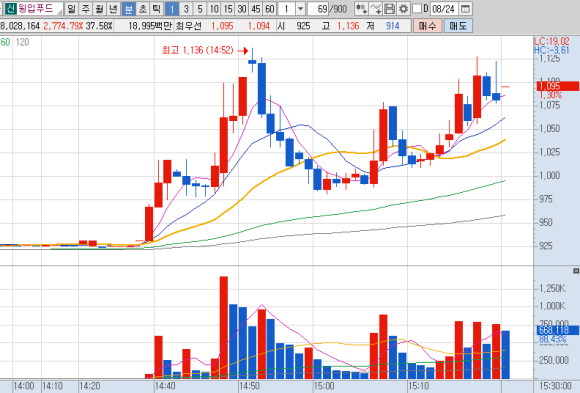580x393 pixels.
Task: Click the 매도 sell button
Action: click(458, 26)
